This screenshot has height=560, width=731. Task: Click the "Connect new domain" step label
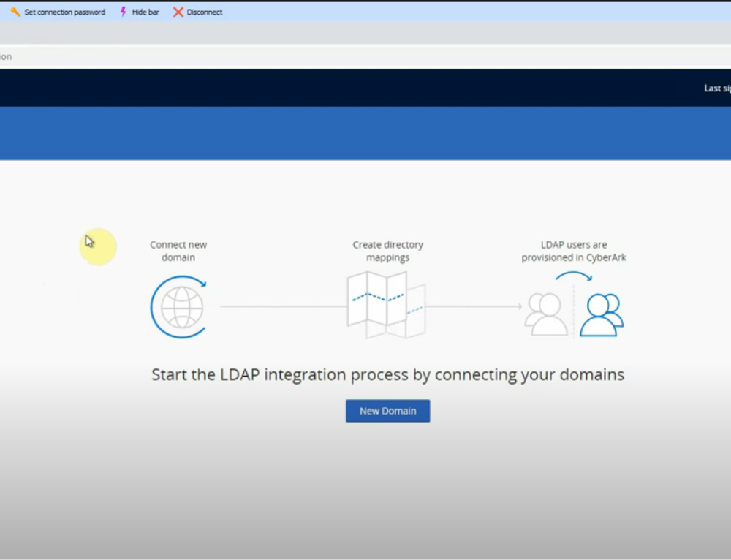(178, 251)
